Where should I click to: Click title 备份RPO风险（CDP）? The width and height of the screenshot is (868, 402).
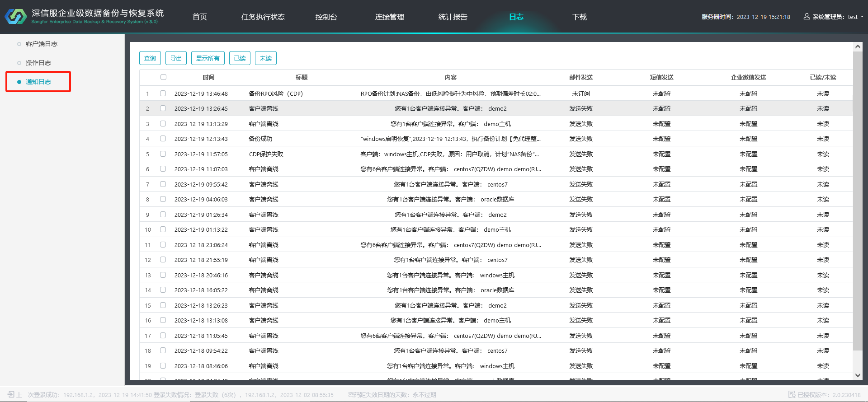[x=276, y=93]
